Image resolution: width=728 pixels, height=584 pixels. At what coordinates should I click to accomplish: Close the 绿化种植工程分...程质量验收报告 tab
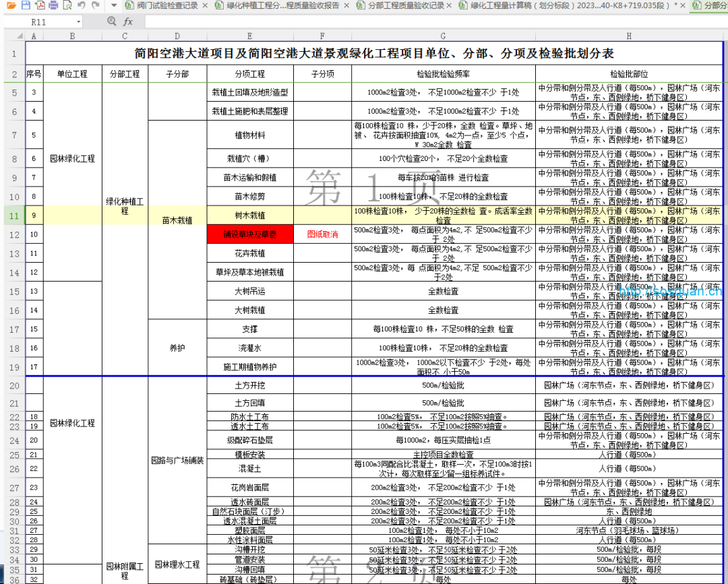(347, 5)
